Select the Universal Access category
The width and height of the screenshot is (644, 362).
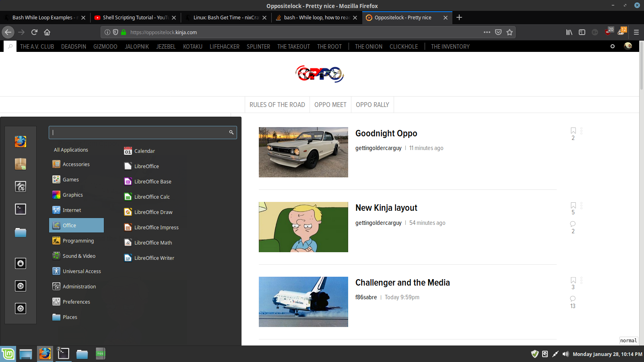(76, 271)
